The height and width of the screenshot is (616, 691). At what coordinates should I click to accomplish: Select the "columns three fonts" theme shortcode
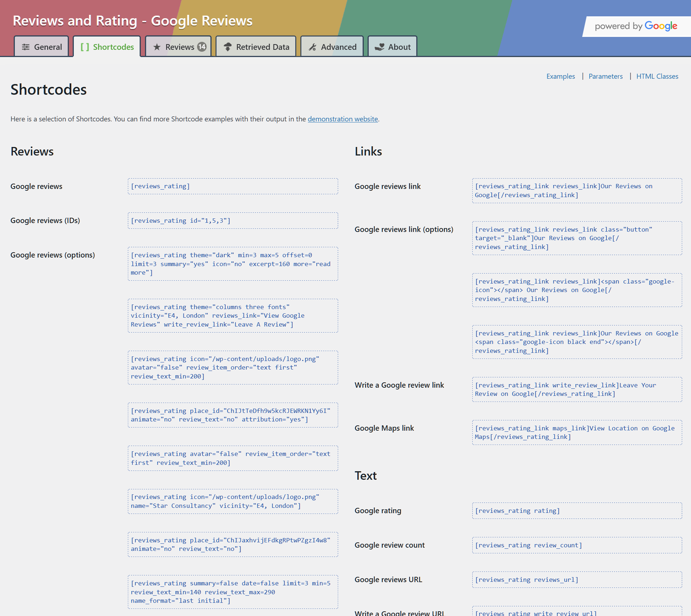click(x=233, y=316)
